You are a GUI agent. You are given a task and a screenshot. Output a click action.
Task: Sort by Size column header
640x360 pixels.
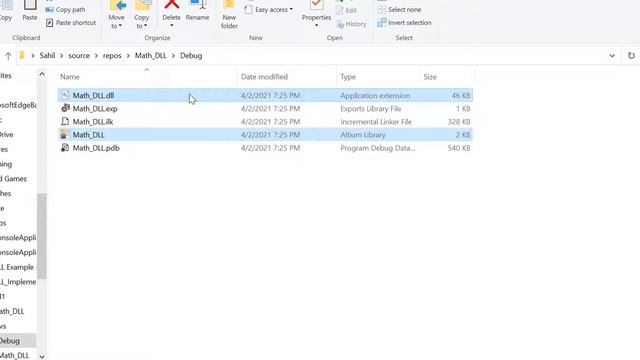click(447, 77)
